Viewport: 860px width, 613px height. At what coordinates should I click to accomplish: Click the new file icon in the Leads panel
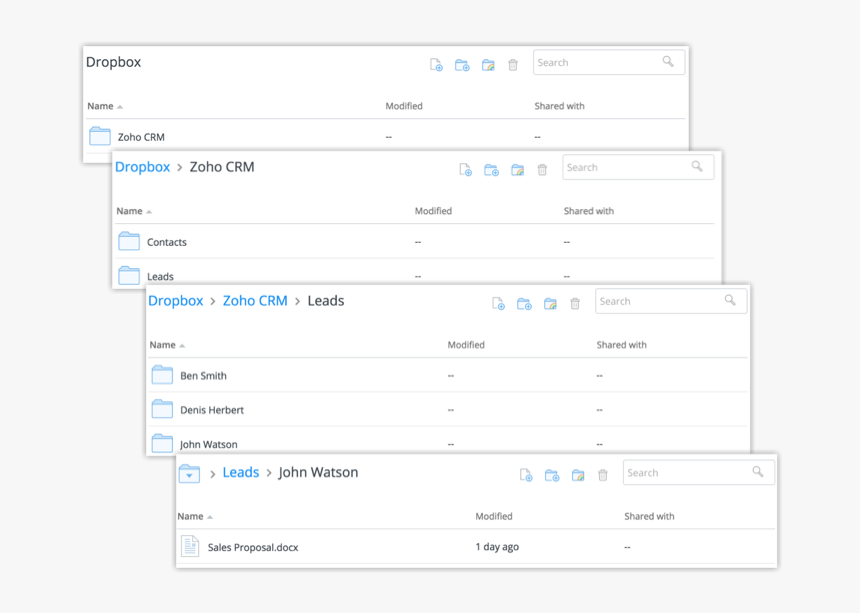[x=498, y=304]
